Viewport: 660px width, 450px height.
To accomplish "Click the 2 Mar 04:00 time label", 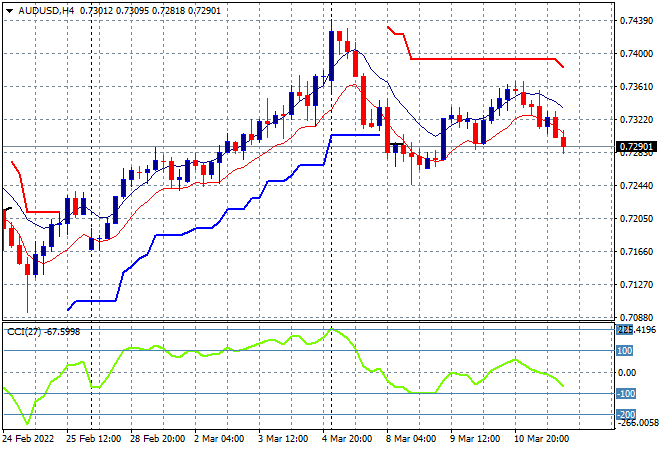I will coord(219,439).
